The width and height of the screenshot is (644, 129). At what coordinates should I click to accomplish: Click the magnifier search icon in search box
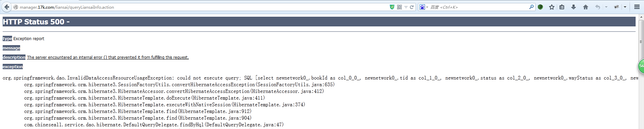pyautogui.click(x=531, y=7)
